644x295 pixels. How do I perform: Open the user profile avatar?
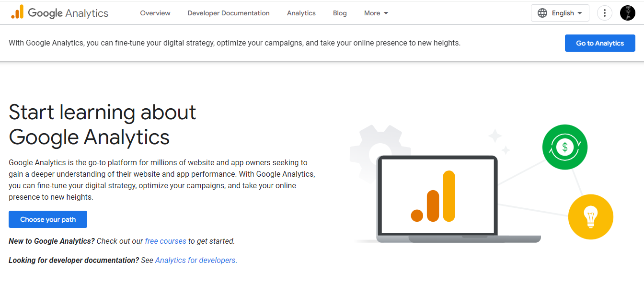pyautogui.click(x=628, y=13)
